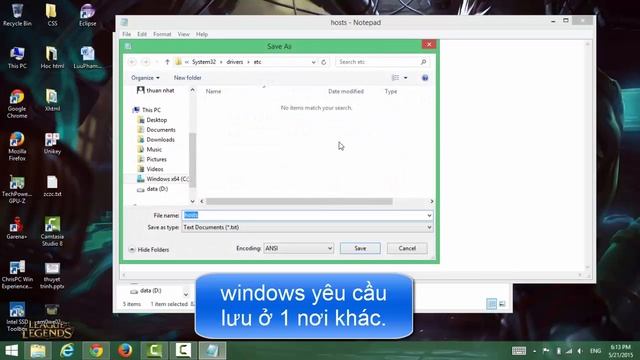The image size is (640, 360).
Task: Open the Videos folder in the tree
Action: [x=151, y=169]
